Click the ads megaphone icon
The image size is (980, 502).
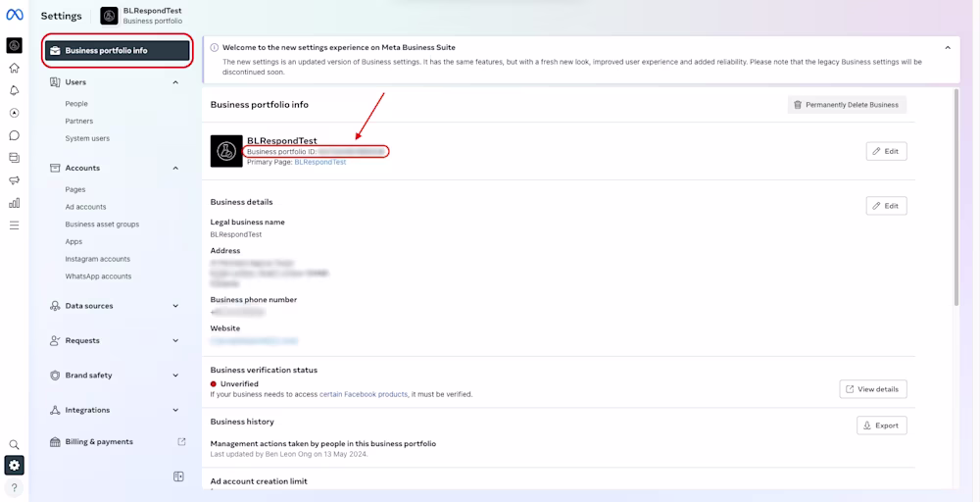pyautogui.click(x=14, y=180)
